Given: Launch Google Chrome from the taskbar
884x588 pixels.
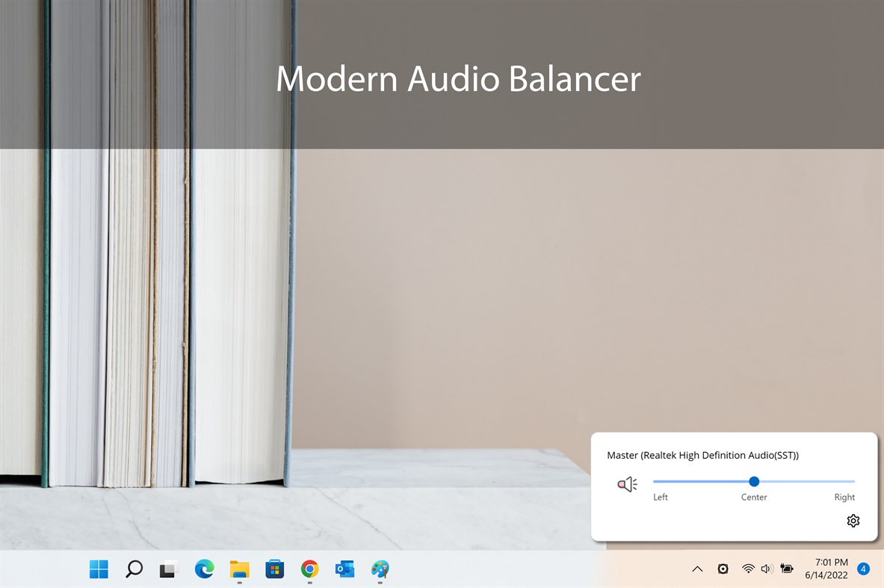Looking at the screenshot, I should (x=309, y=569).
